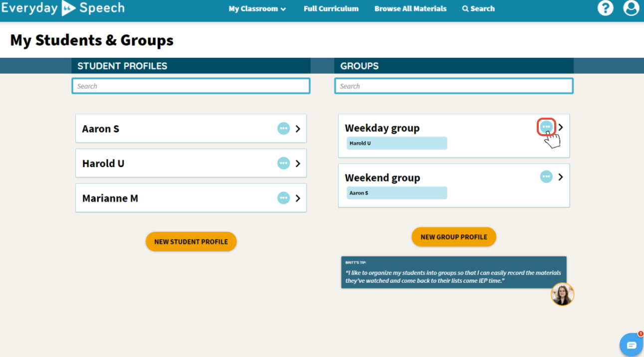
Task: Click the GROUPS section header
Action: [x=359, y=66]
